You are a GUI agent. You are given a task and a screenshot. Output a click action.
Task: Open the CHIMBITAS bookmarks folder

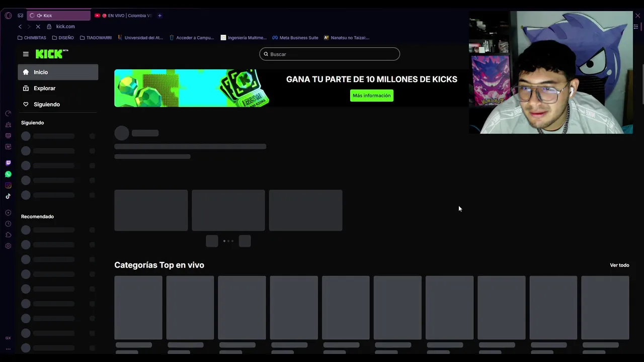pyautogui.click(x=32, y=38)
